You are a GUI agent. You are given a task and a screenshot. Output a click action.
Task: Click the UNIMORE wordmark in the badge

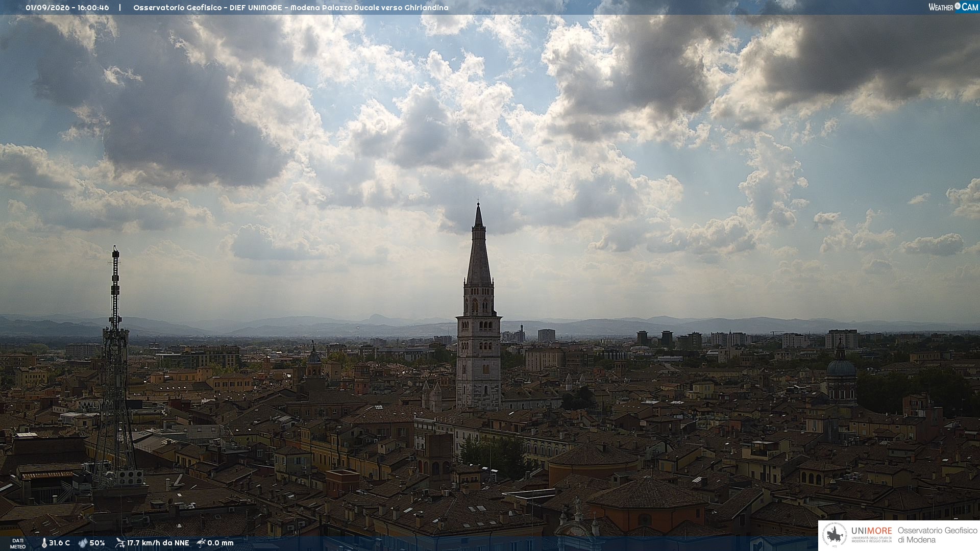click(871, 531)
